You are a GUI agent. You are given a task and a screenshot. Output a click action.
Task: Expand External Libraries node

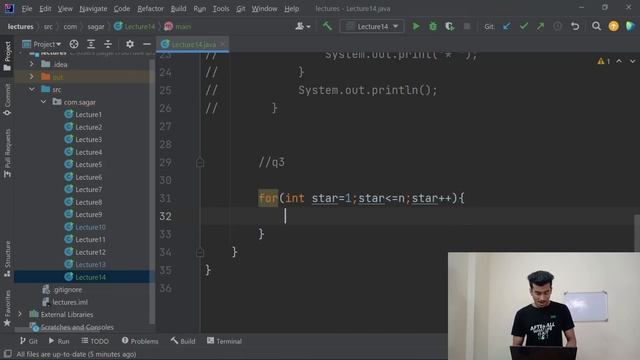[x=20, y=314]
